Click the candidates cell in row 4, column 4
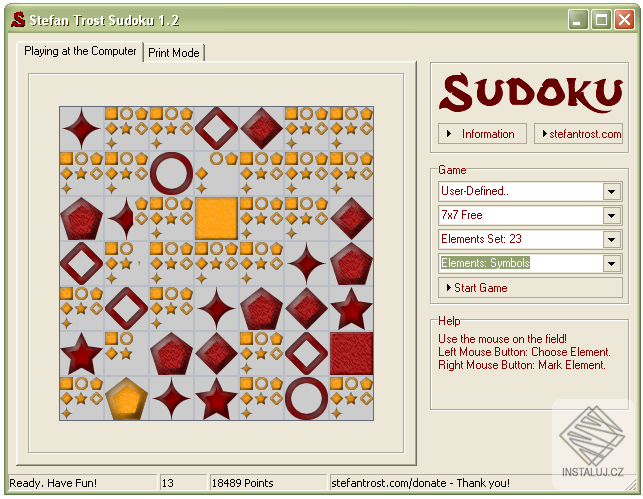Screen dimensions: 643x499 tap(217, 264)
